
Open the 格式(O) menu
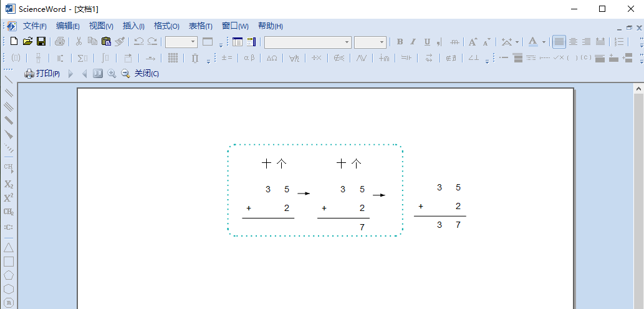pyautogui.click(x=166, y=26)
